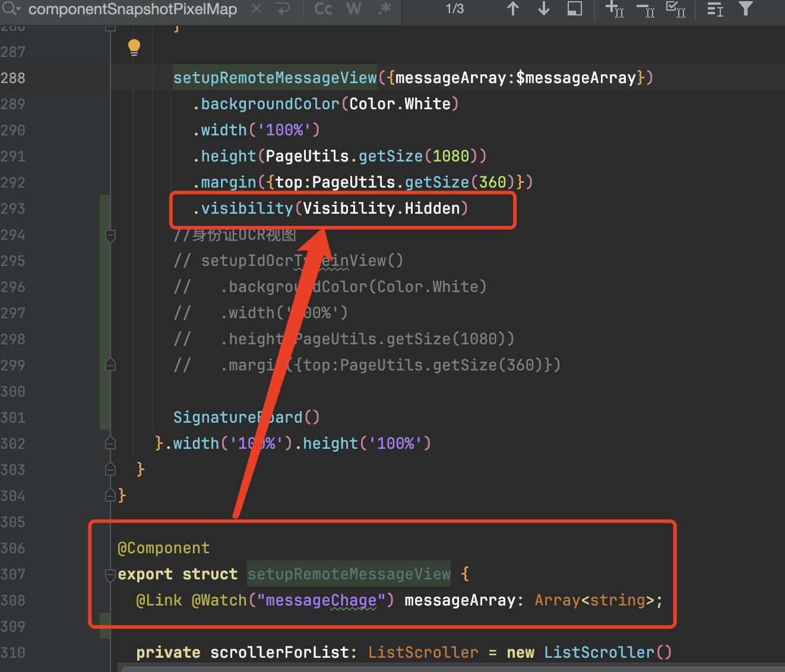Screen dimensions: 785x672
Task: Toggle Regex (.*) search option
Action: 385,9
